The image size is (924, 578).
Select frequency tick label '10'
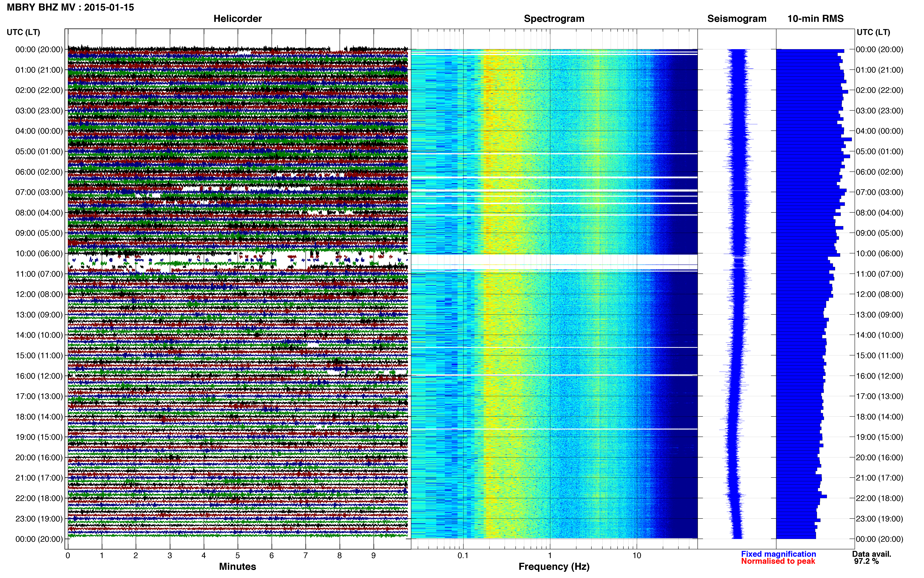pos(636,556)
